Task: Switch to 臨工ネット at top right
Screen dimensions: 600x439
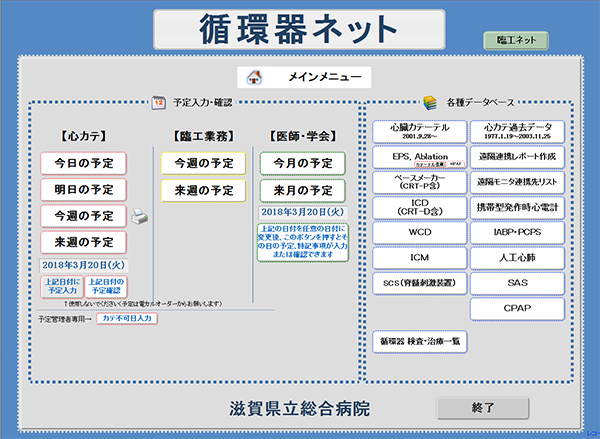Action: pyautogui.click(x=523, y=40)
